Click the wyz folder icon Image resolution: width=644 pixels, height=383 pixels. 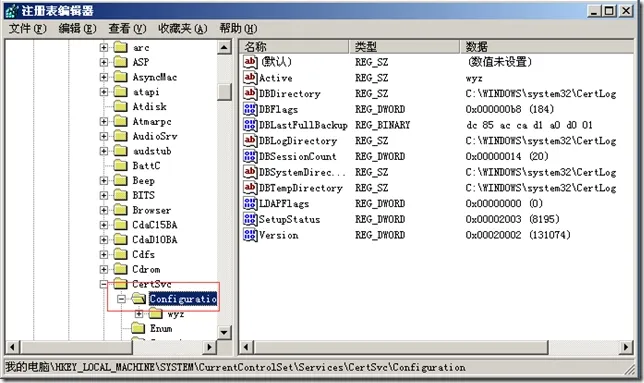[156, 314]
